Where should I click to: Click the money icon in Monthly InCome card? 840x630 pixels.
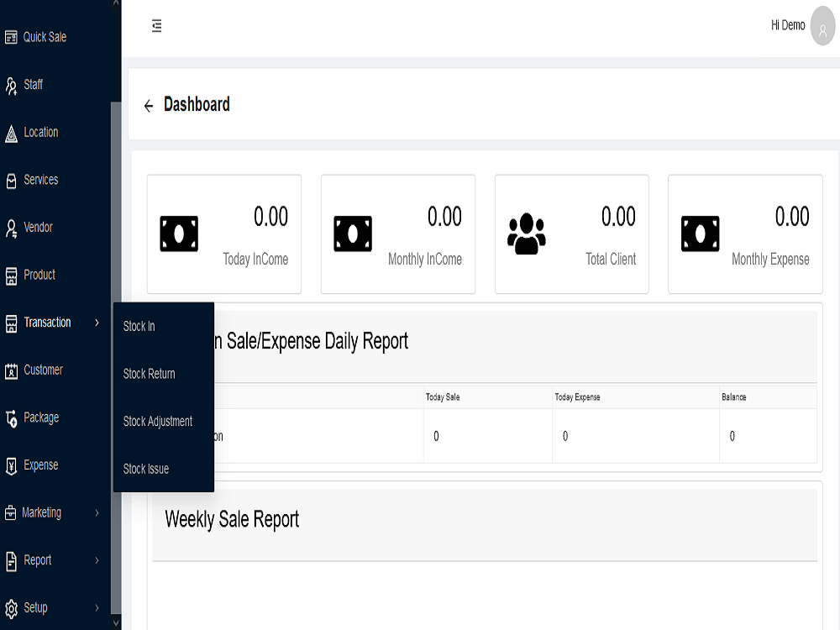(x=353, y=234)
